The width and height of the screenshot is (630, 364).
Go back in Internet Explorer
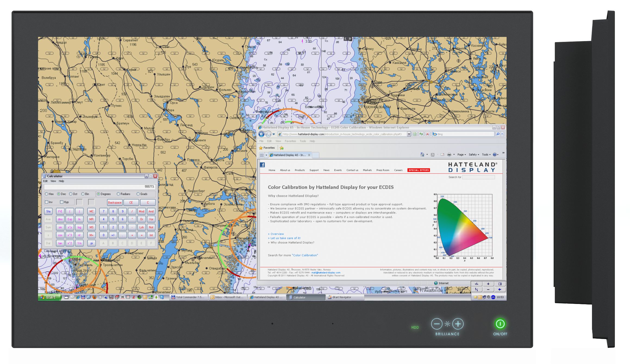pos(261,134)
